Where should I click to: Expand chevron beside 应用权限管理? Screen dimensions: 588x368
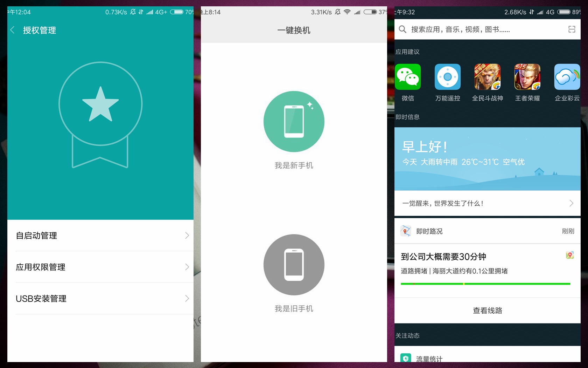tap(187, 267)
